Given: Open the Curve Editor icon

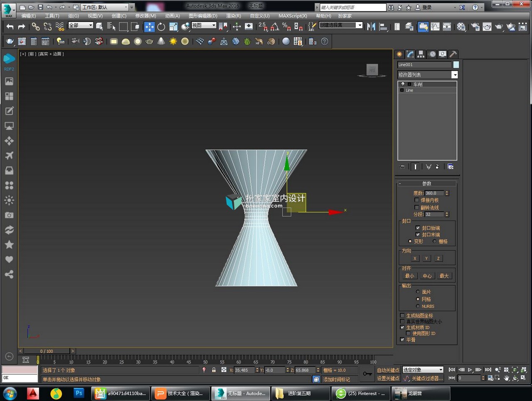Looking at the screenshot, I should (435, 27).
